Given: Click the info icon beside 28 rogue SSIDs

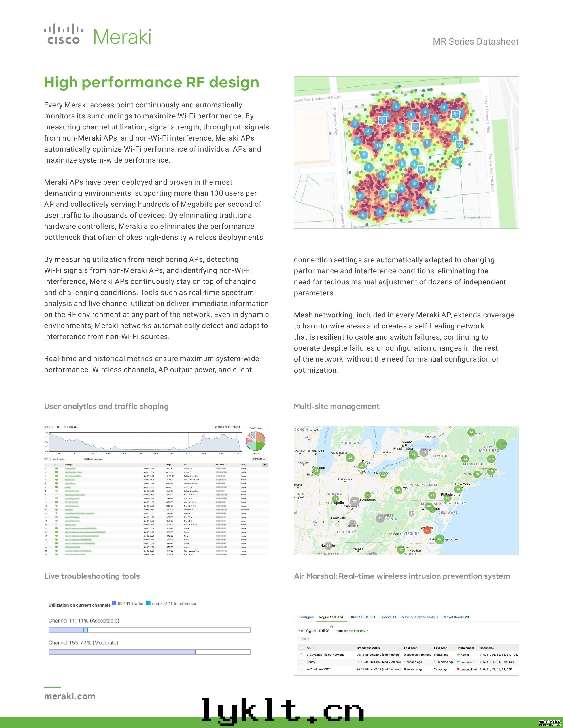Looking at the screenshot, I should tap(331, 627).
